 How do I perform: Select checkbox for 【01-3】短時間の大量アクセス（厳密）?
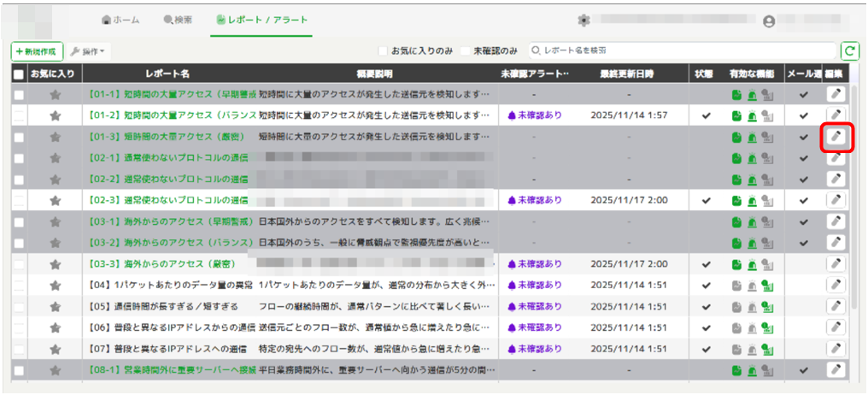[x=19, y=137]
